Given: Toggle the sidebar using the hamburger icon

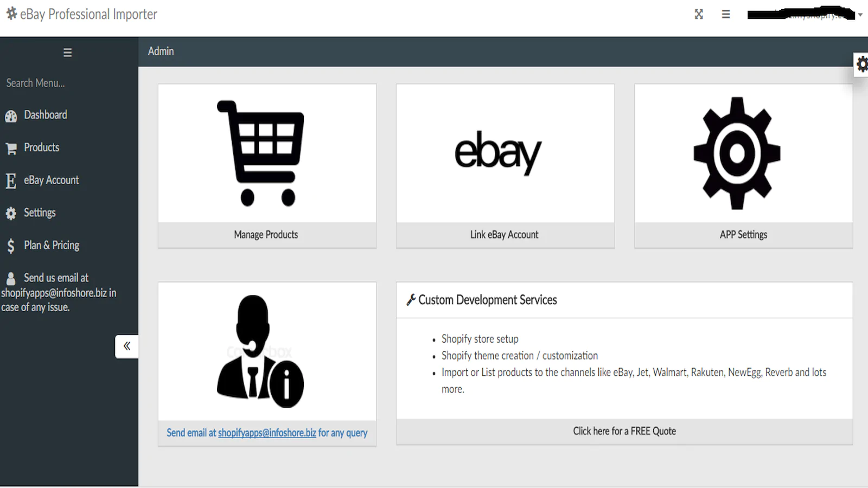Looking at the screenshot, I should (67, 53).
